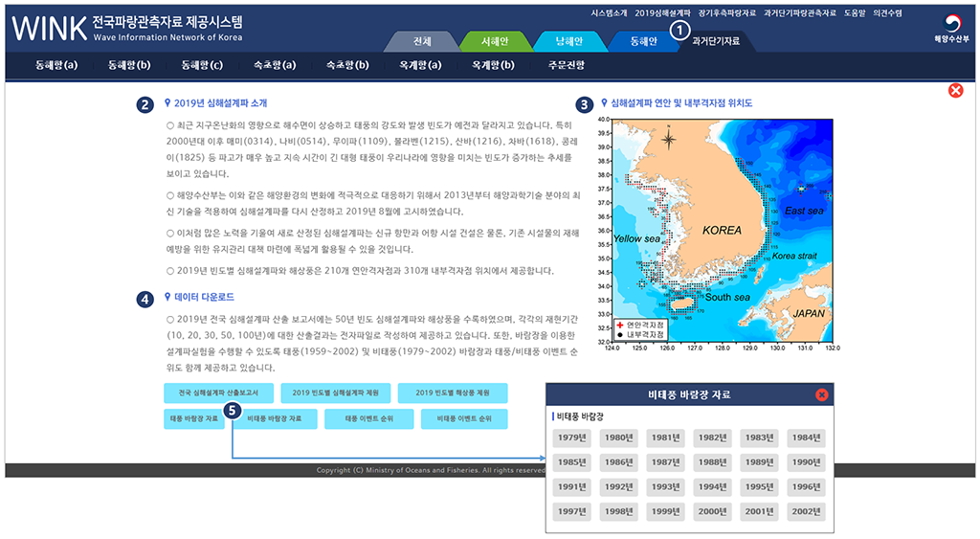
Task: Click the pin icon beside 2019년 심해설계파 소개
Action: click(x=167, y=102)
